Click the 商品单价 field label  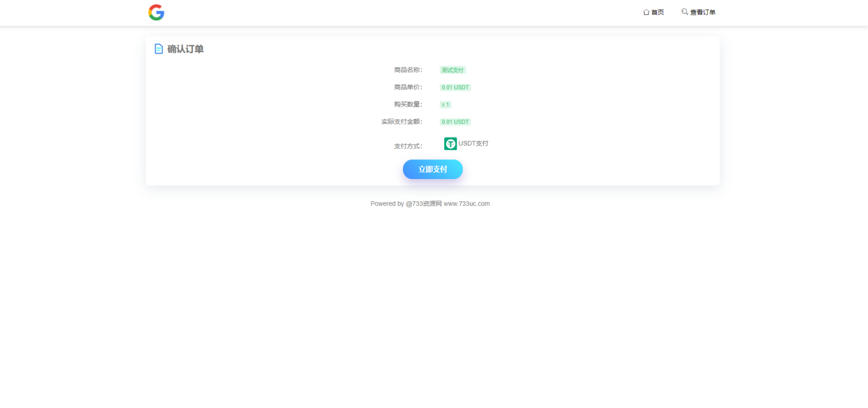(x=408, y=88)
